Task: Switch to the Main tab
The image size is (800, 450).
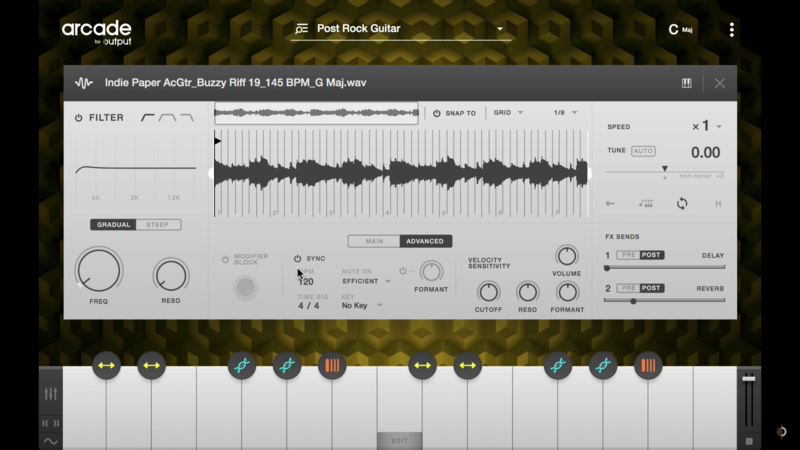Action: (374, 241)
